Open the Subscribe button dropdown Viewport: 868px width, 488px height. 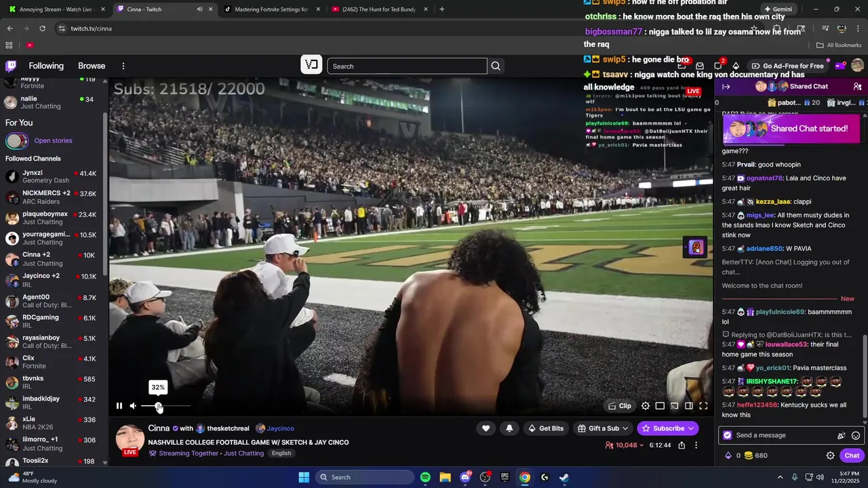coord(668,428)
